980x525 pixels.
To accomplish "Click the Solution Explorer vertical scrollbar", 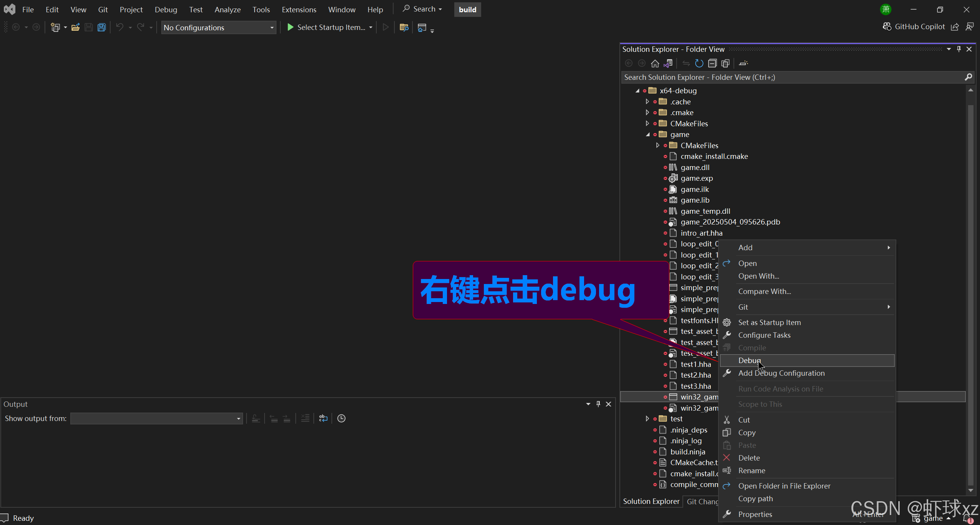I will [x=970, y=292].
